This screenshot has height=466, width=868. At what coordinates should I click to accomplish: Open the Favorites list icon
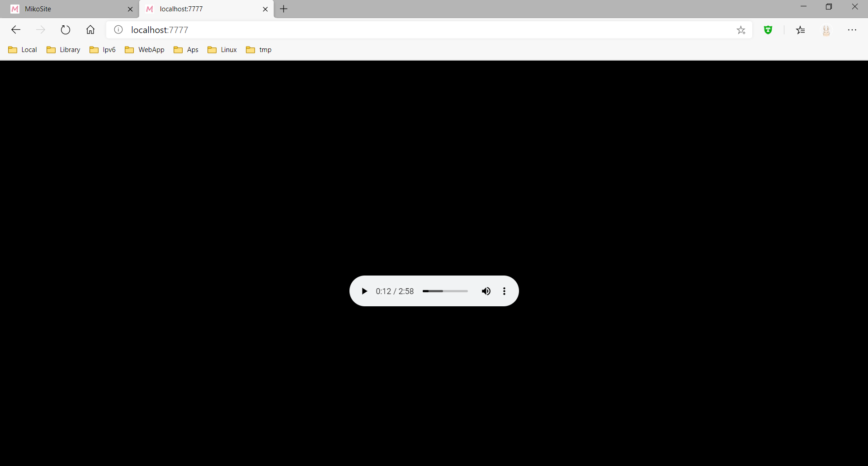[x=801, y=30]
